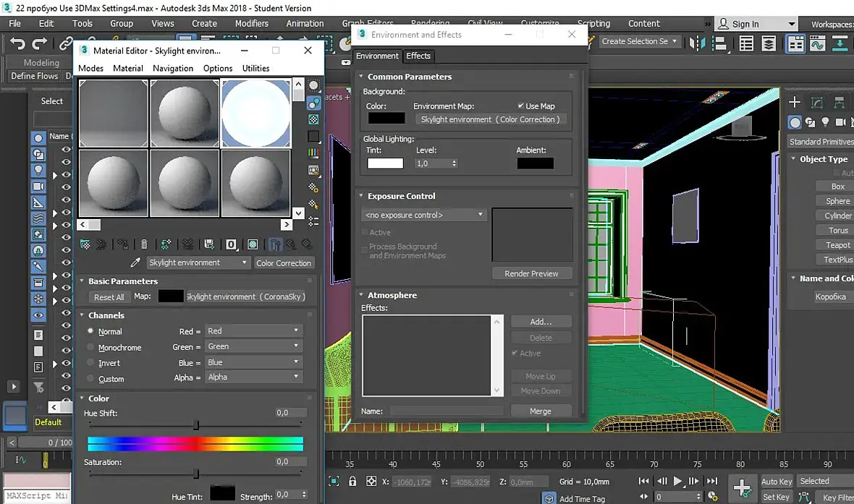Click the Get Material icon
The height and width of the screenshot is (504, 854).
(85, 244)
